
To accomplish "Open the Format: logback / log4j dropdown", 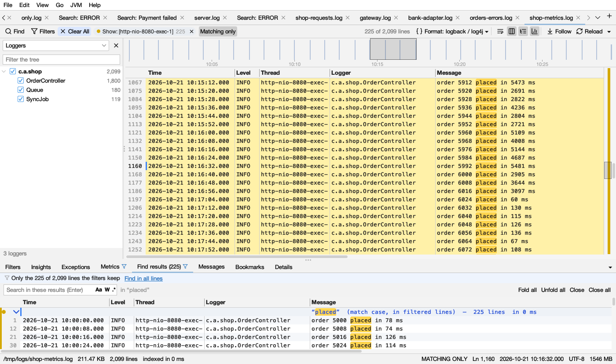I will click(x=452, y=32).
